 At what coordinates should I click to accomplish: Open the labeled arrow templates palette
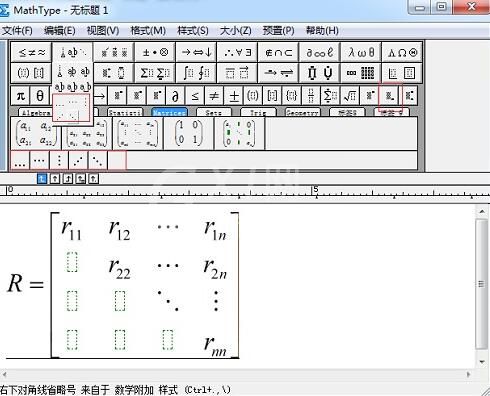pos(279,73)
